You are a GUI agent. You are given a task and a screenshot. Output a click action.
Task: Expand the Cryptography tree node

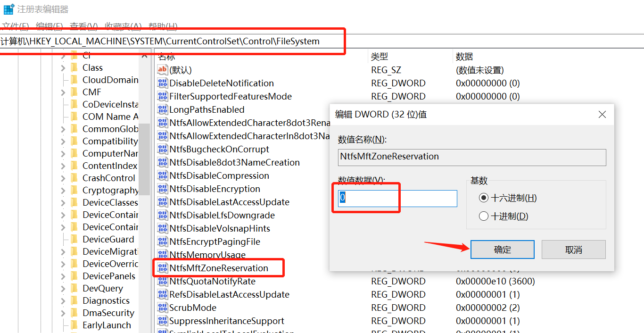coord(63,191)
